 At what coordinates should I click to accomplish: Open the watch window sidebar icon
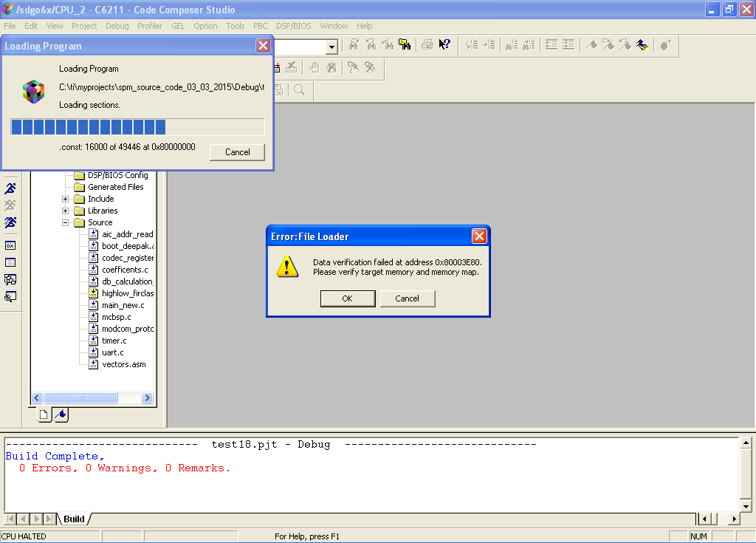(10, 296)
